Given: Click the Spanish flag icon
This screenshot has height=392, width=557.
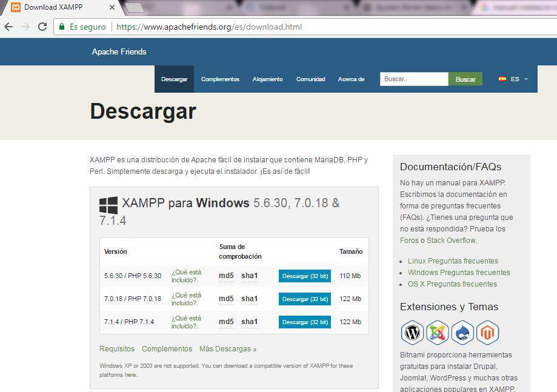Looking at the screenshot, I should 502,79.
